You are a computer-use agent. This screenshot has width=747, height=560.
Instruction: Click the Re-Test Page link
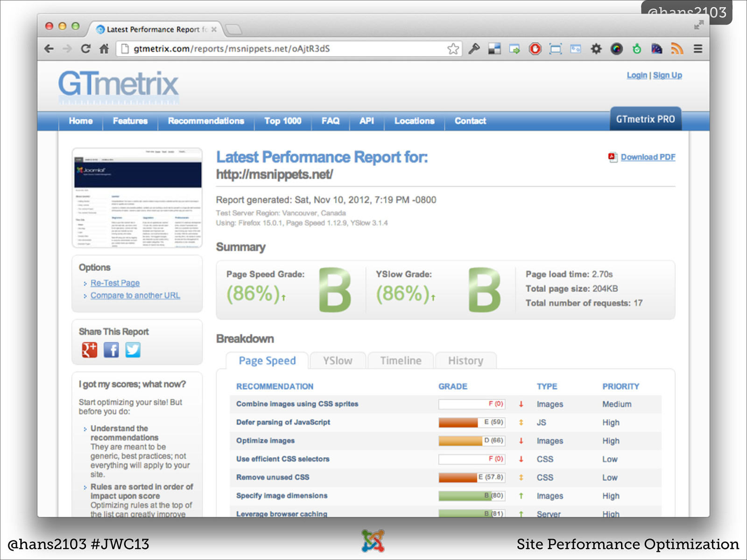115,283
